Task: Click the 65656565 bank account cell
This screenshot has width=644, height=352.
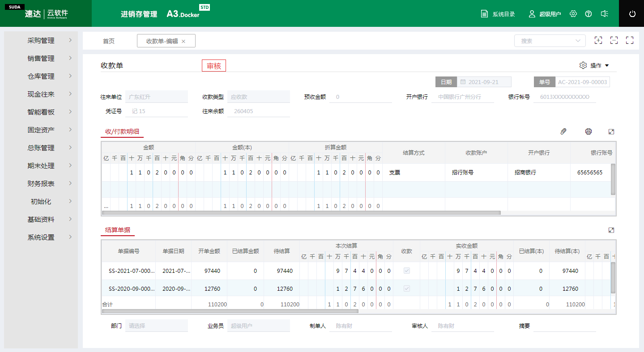Action: pyautogui.click(x=590, y=172)
